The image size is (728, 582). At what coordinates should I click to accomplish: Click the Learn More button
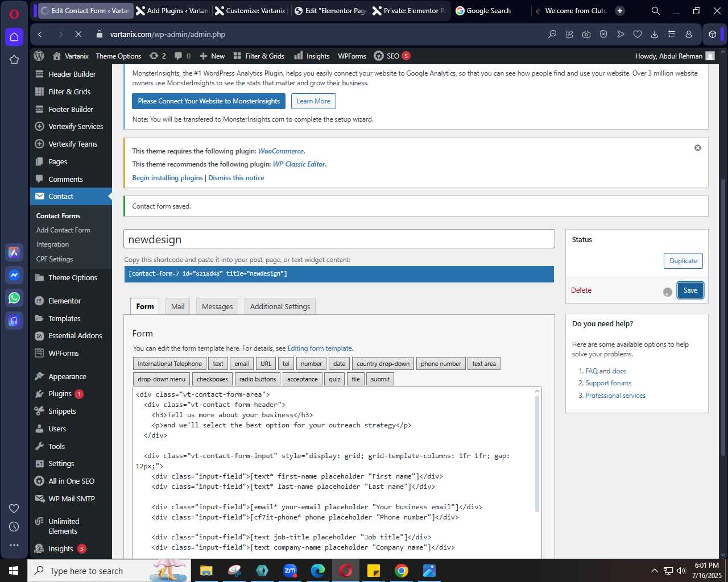(x=313, y=101)
